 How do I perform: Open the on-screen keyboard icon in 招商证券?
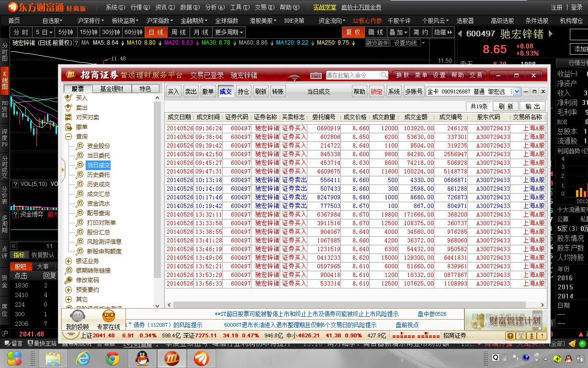pyautogui.click(x=316, y=75)
